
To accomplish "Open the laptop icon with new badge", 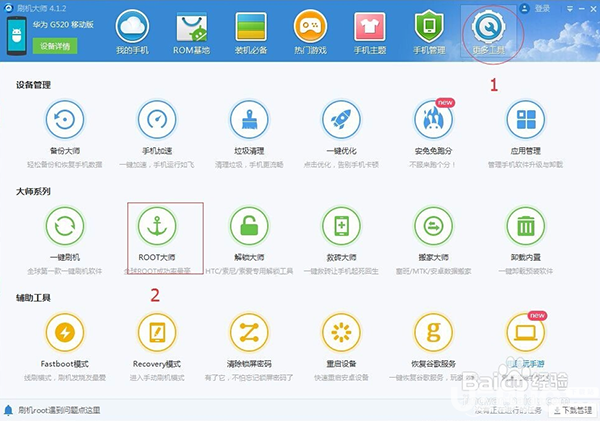I will pyautogui.click(x=526, y=332).
